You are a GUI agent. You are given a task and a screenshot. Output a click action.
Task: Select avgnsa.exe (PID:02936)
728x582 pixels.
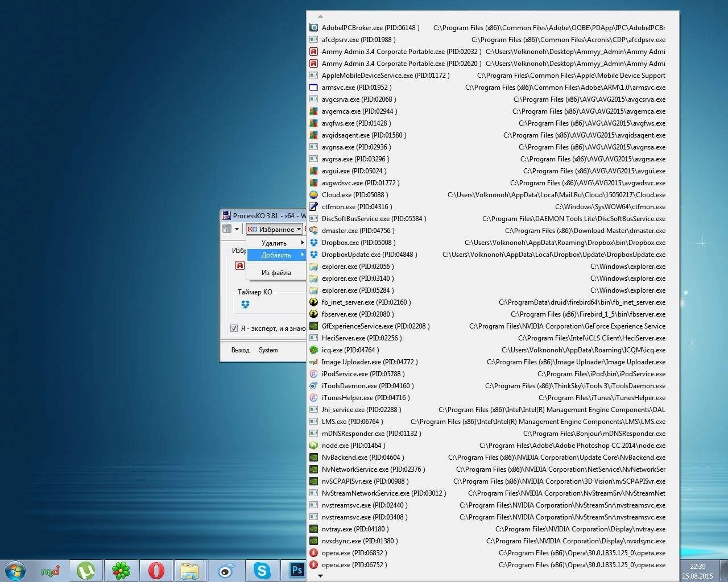(x=493, y=147)
